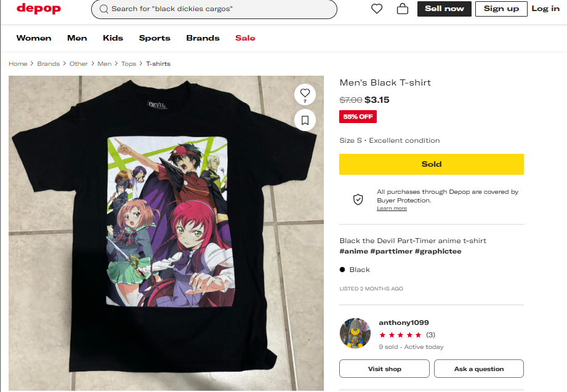Open the Women category menu
567x392 pixels.
click(34, 38)
